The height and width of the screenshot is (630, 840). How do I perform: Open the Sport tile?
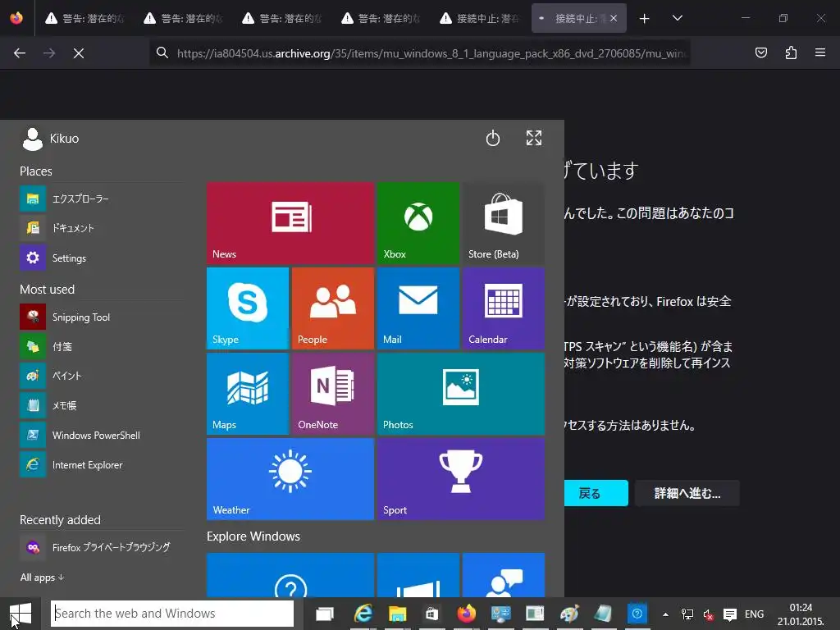pyautogui.click(x=461, y=478)
